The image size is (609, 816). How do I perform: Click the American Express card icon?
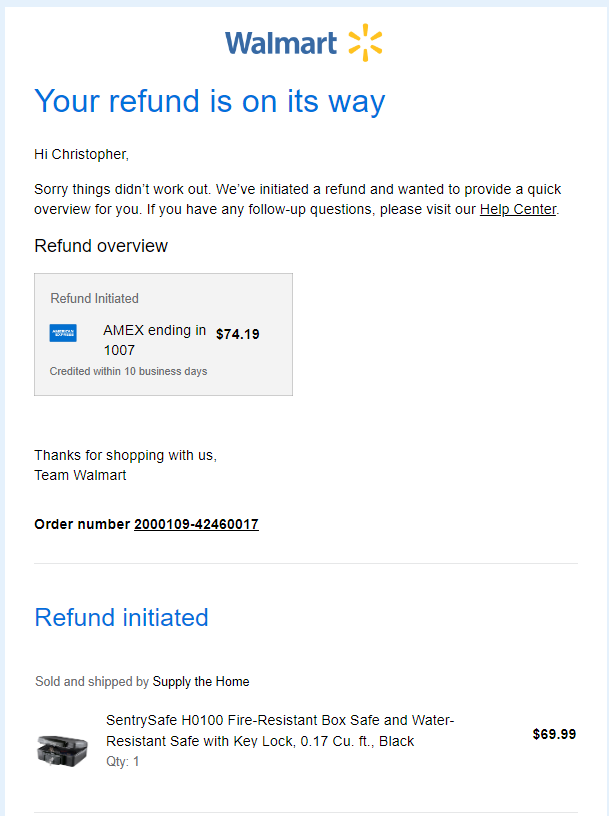[63, 333]
